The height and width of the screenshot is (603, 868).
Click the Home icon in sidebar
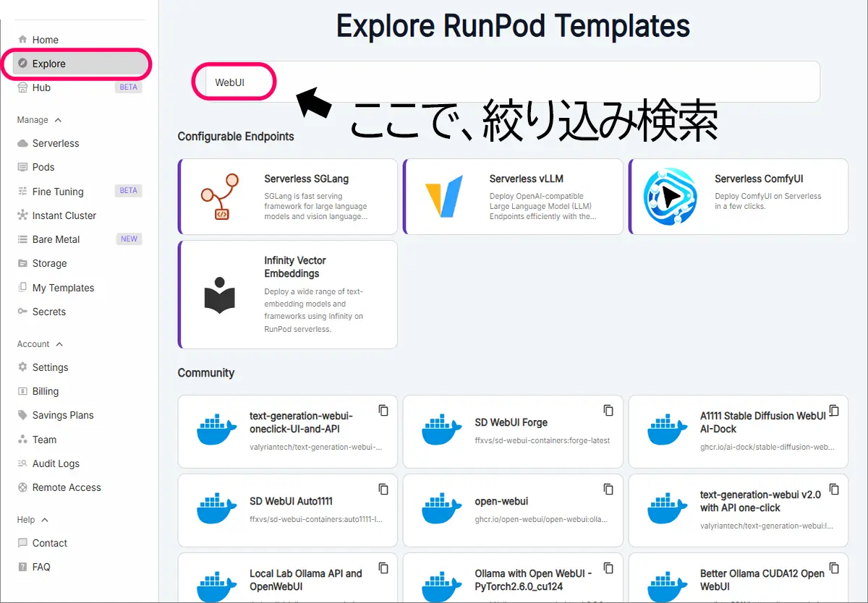pos(22,40)
